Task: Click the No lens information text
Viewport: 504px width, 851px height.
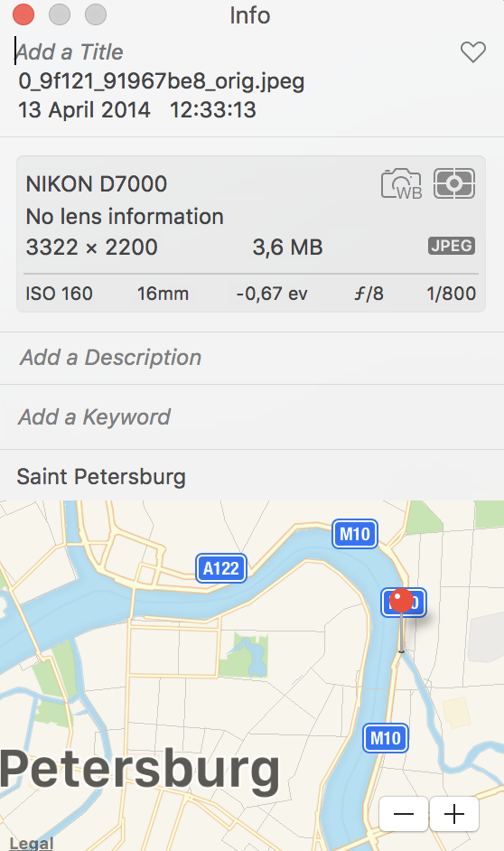Action: tap(125, 217)
